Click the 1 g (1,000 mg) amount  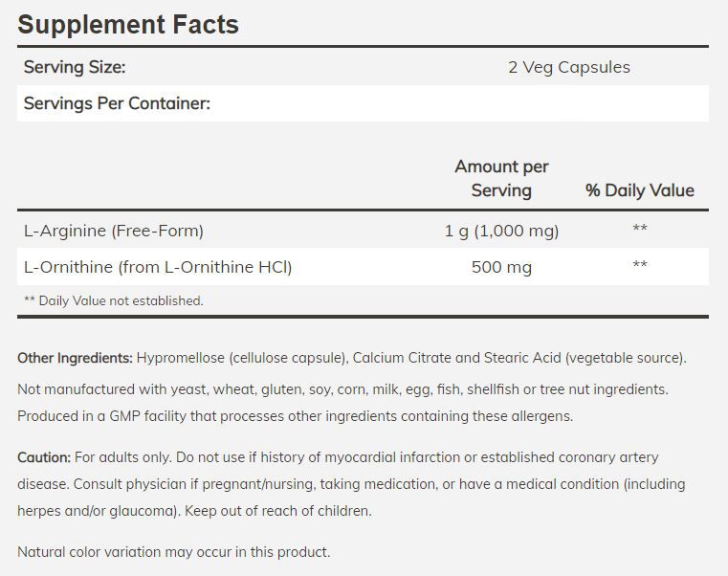click(x=501, y=231)
